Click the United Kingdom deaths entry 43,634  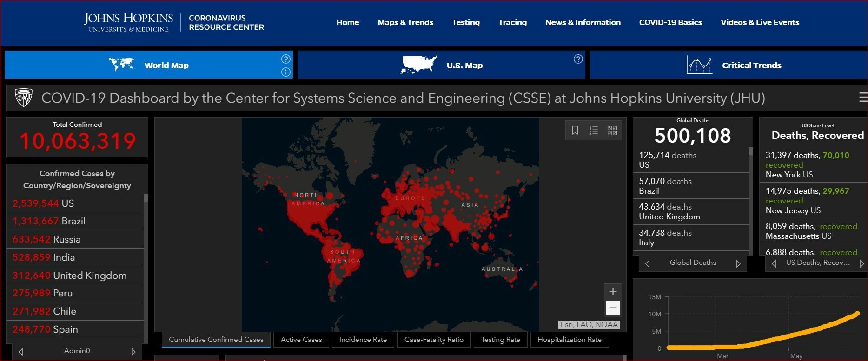[691, 212]
